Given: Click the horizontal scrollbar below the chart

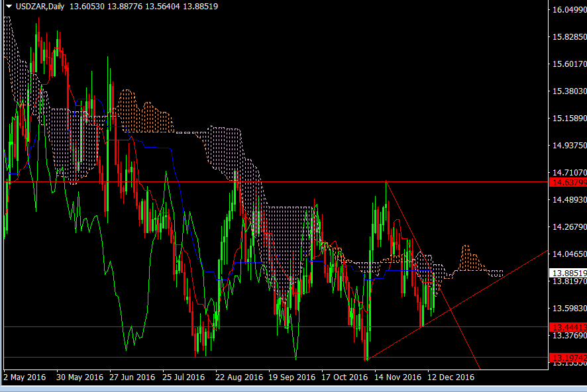Looking at the screenshot, I should (x=292, y=387).
